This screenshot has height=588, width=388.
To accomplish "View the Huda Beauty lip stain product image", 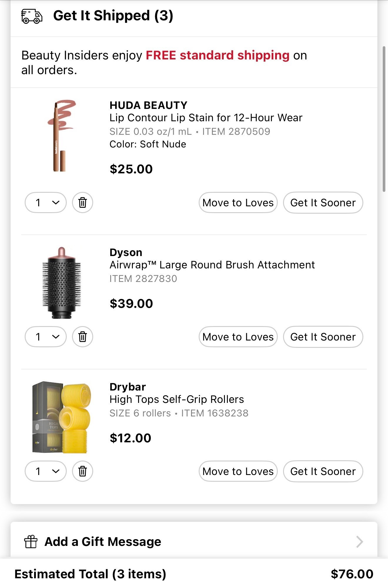I will coord(61,136).
